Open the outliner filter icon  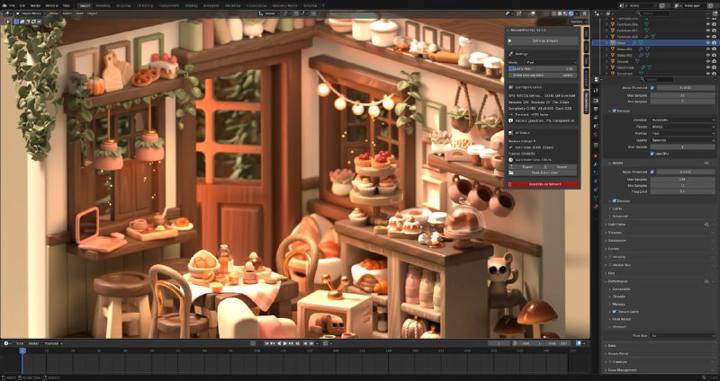715,13
